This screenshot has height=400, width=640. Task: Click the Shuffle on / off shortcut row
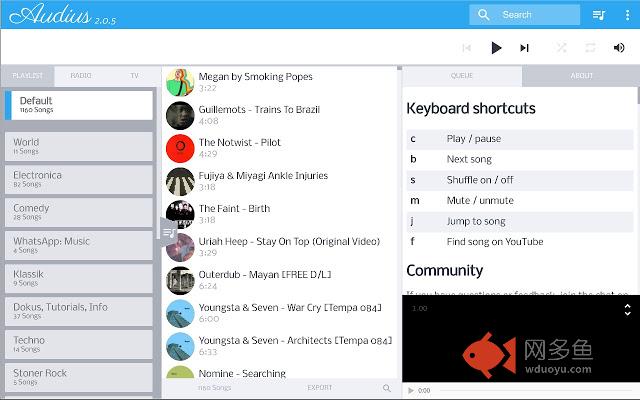(520, 180)
